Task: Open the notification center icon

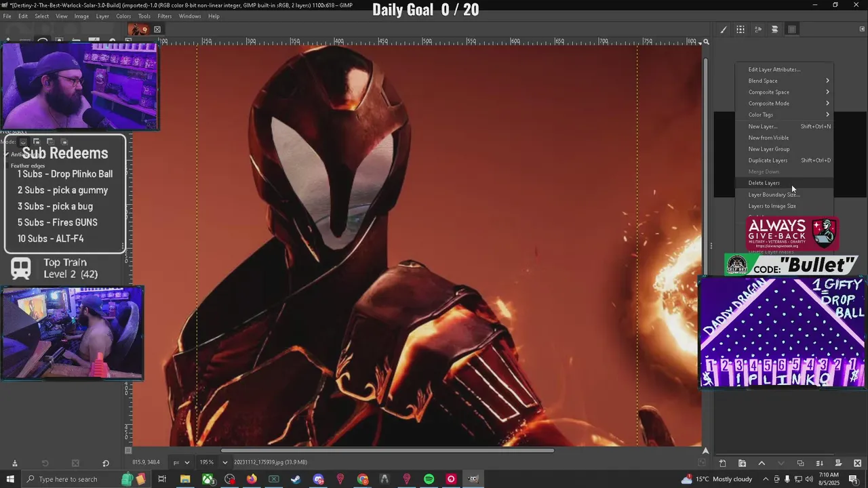Action: pyautogui.click(x=854, y=479)
